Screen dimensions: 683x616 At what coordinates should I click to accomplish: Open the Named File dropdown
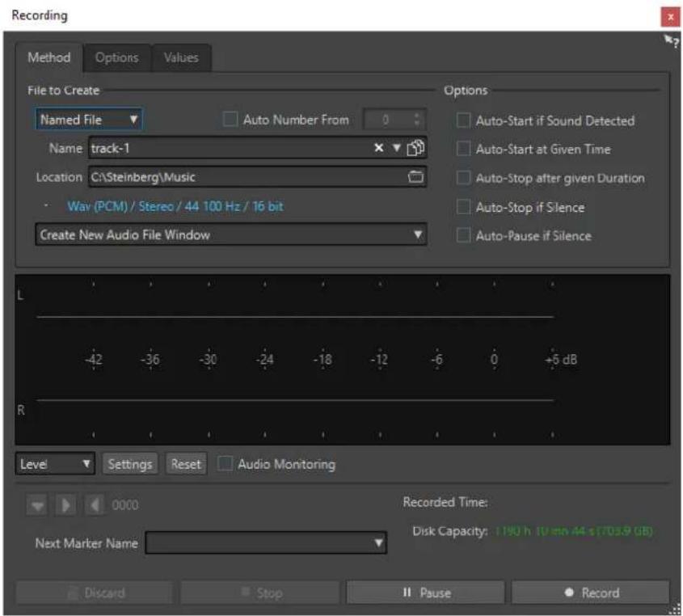tap(88, 120)
